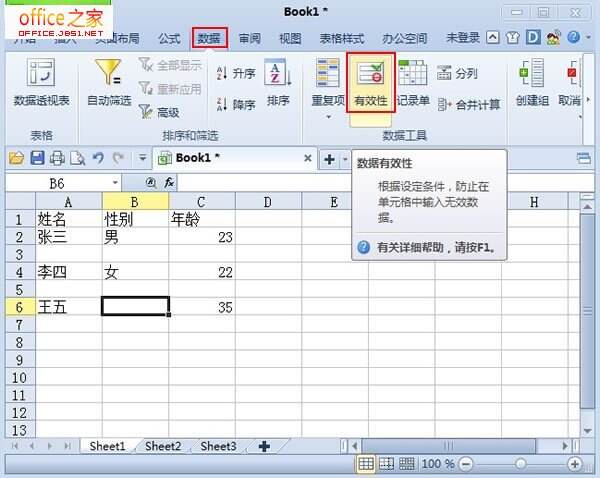Insert function with fx icon

(169, 183)
